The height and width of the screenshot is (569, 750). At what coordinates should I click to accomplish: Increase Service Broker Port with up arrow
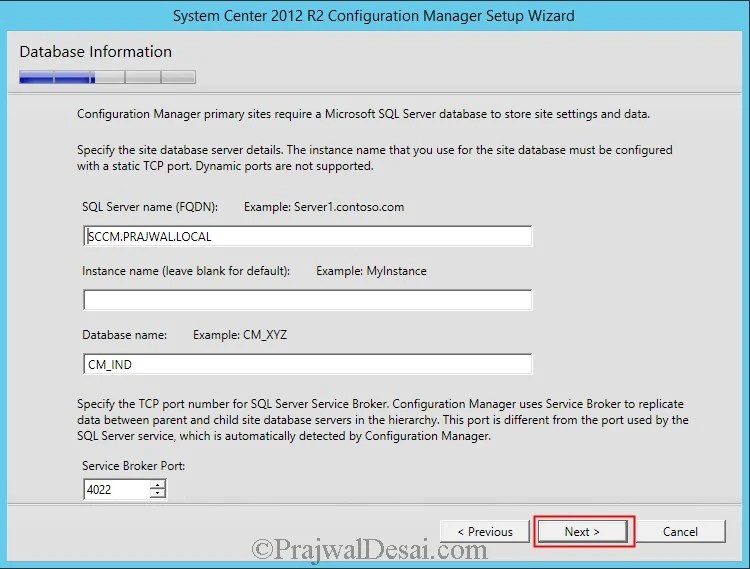[x=157, y=484]
